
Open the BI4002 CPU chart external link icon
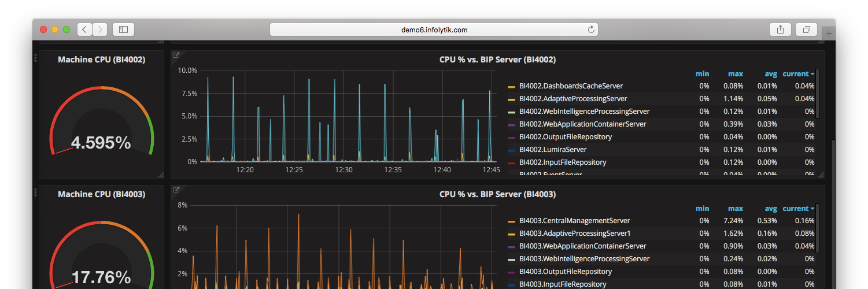pyautogui.click(x=176, y=55)
